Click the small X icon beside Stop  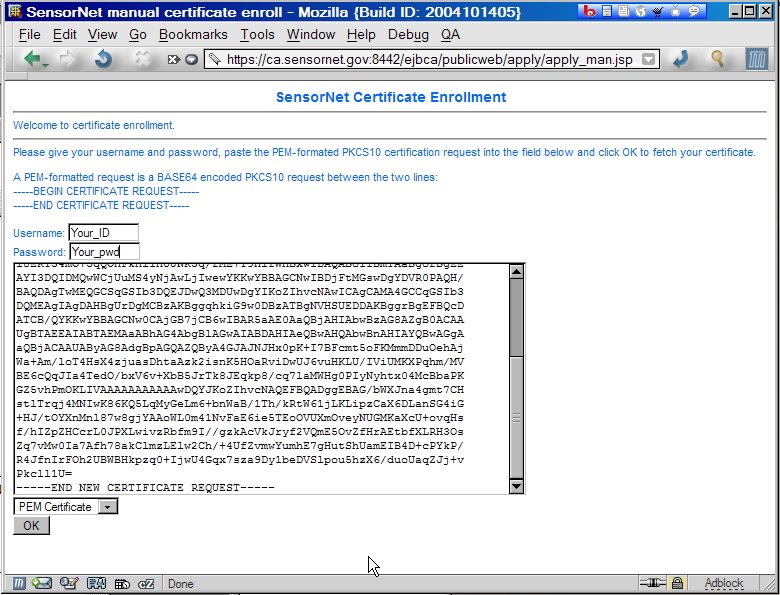(x=173, y=60)
